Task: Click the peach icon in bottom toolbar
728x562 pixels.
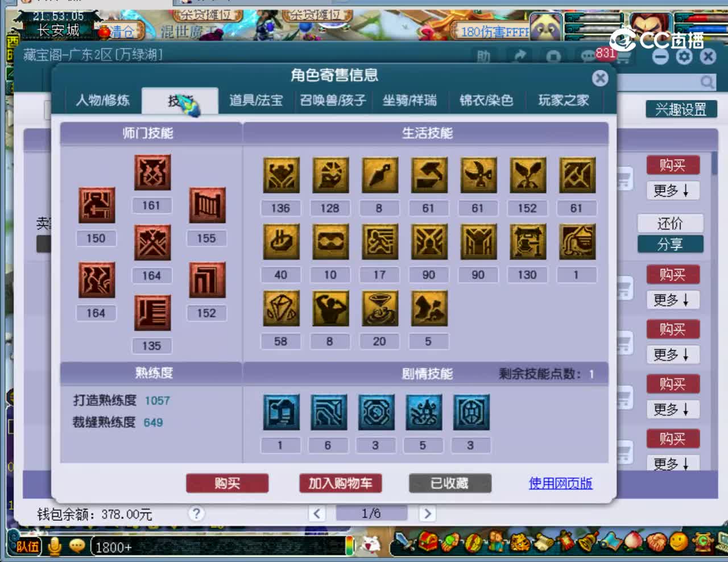Action: tap(634, 542)
